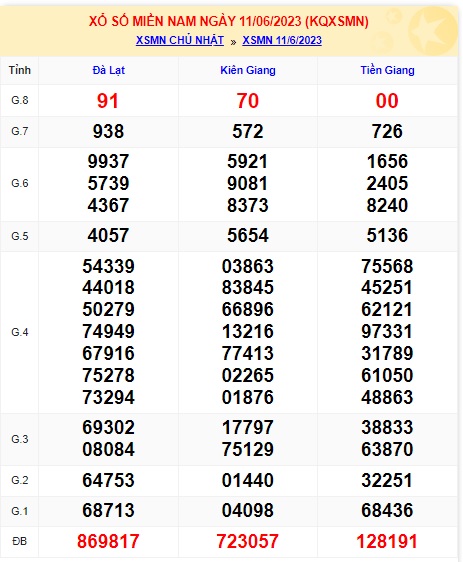
Task: Select the G.5 row label
Action: [x=20, y=236]
